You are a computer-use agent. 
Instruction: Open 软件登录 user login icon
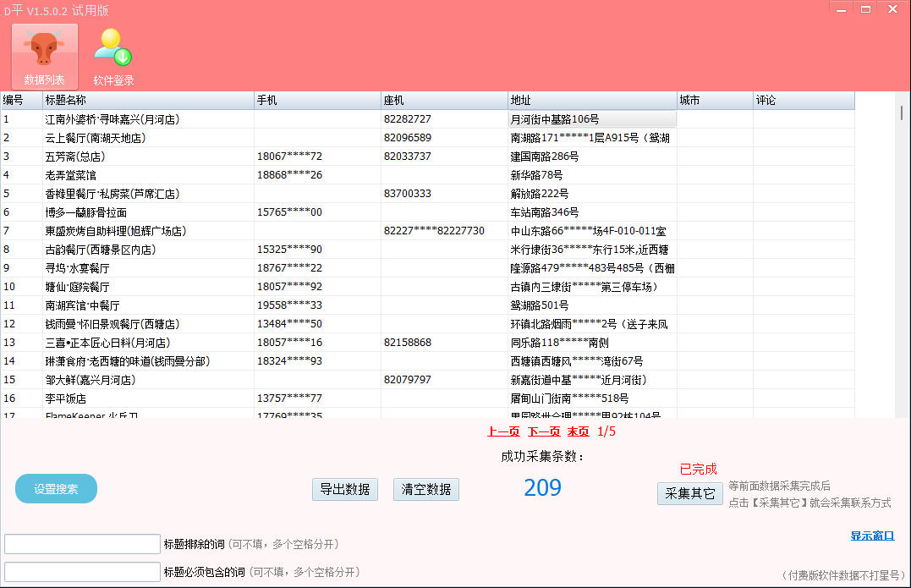[113, 57]
